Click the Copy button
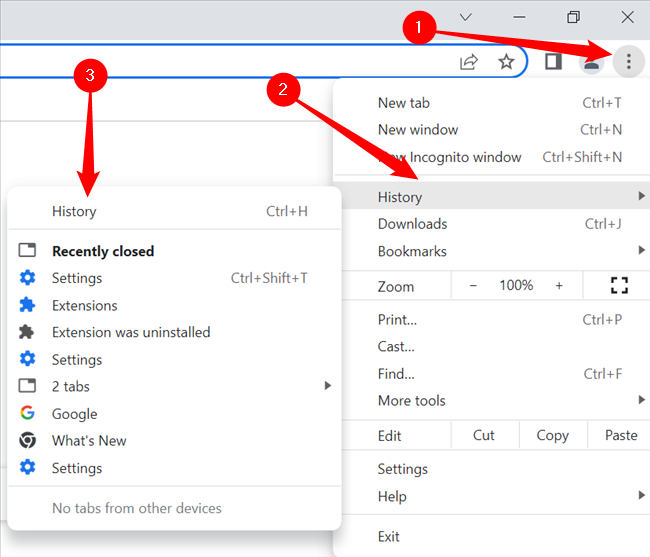650x557 pixels. (x=553, y=435)
